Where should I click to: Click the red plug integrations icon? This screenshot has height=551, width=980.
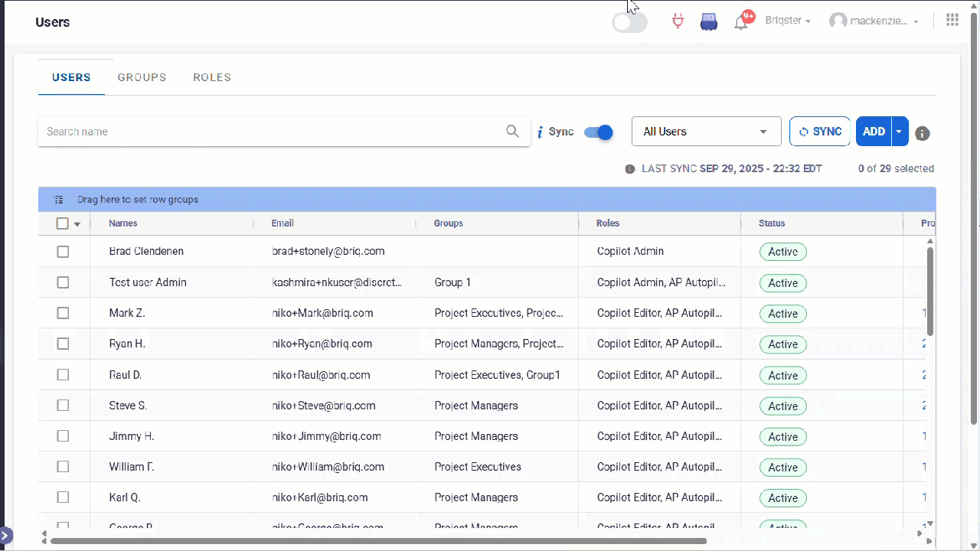[678, 21]
